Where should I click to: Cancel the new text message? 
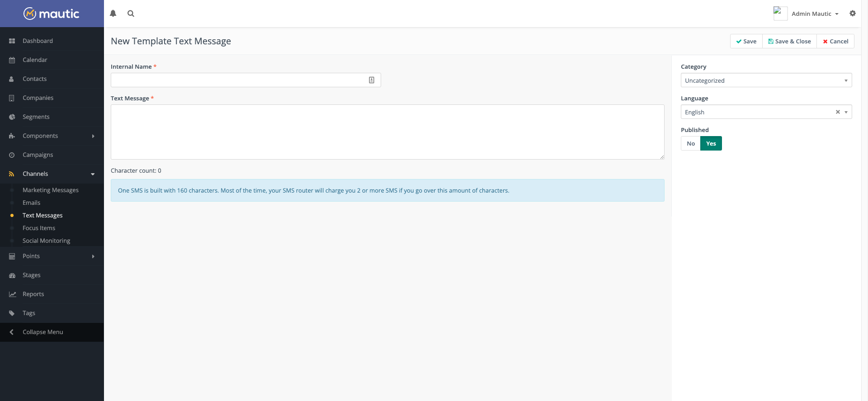tap(835, 41)
